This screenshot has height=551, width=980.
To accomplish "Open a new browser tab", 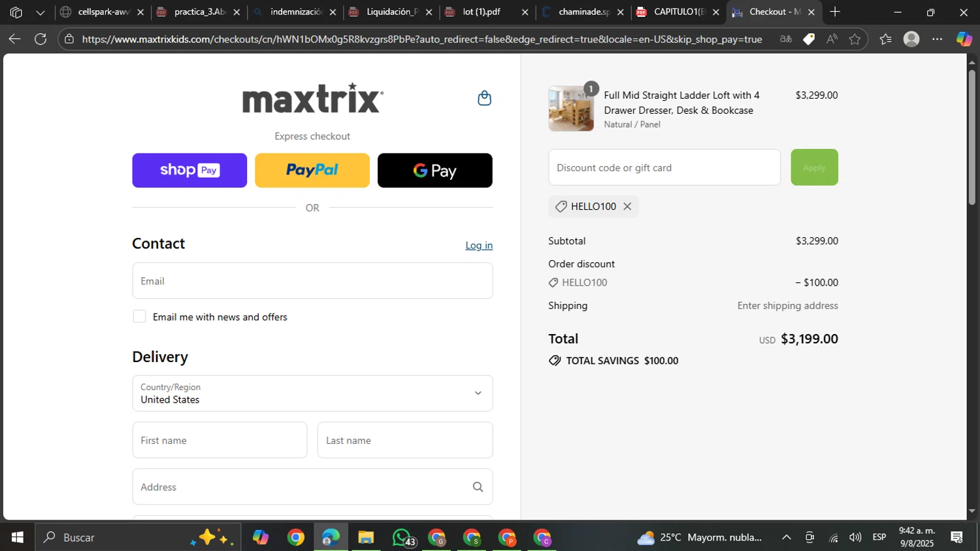I will (835, 12).
